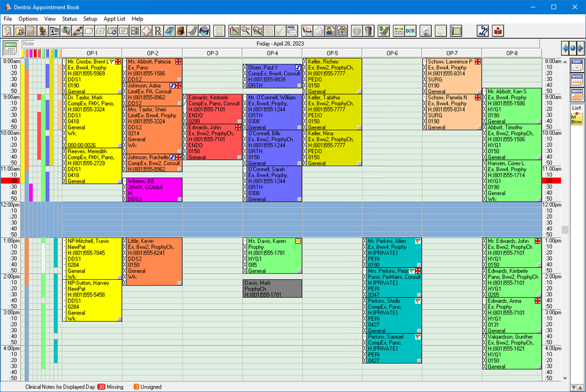Click the trash can toolbar icon

368,31
